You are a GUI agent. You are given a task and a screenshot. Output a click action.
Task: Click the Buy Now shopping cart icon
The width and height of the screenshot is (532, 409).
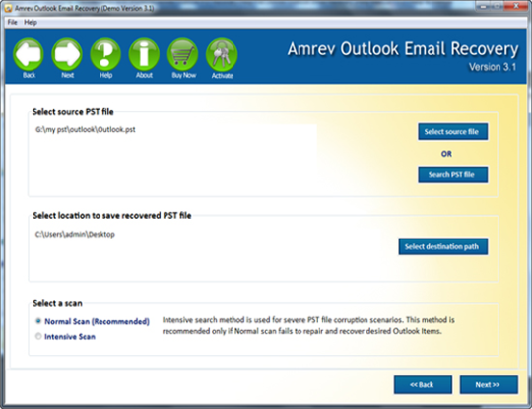click(183, 54)
